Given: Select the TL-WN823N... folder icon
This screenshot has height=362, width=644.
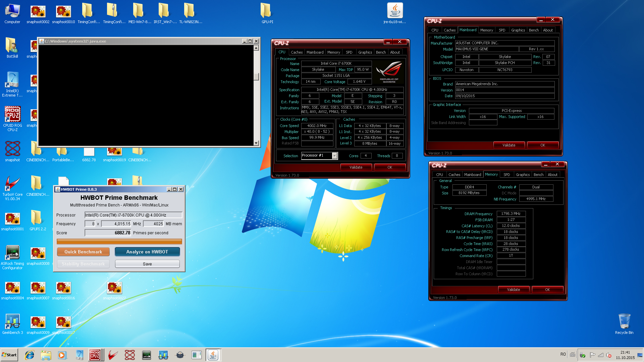Looking at the screenshot, I should pyautogui.click(x=191, y=13).
